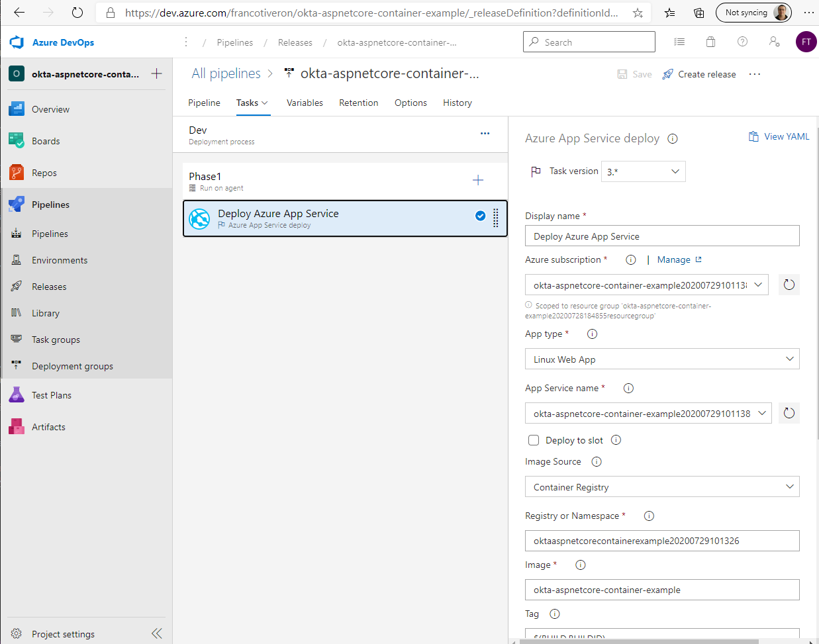Click the Manage subscription link

(674, 259)
